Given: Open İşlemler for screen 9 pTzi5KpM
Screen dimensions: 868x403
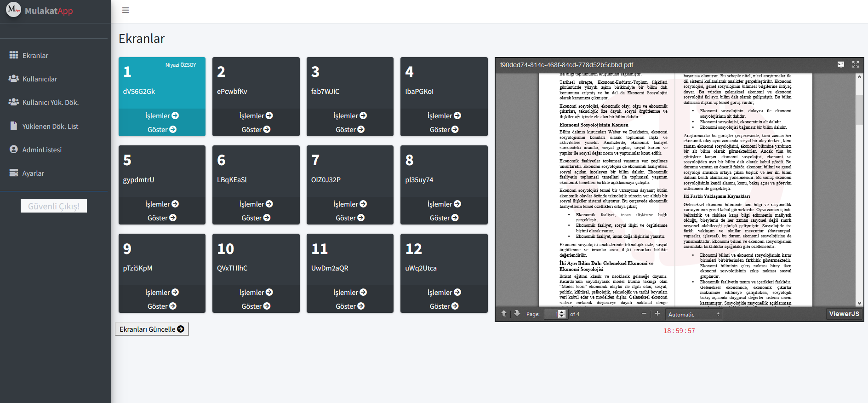Looking at the screenshot, I should pos(162,292).
